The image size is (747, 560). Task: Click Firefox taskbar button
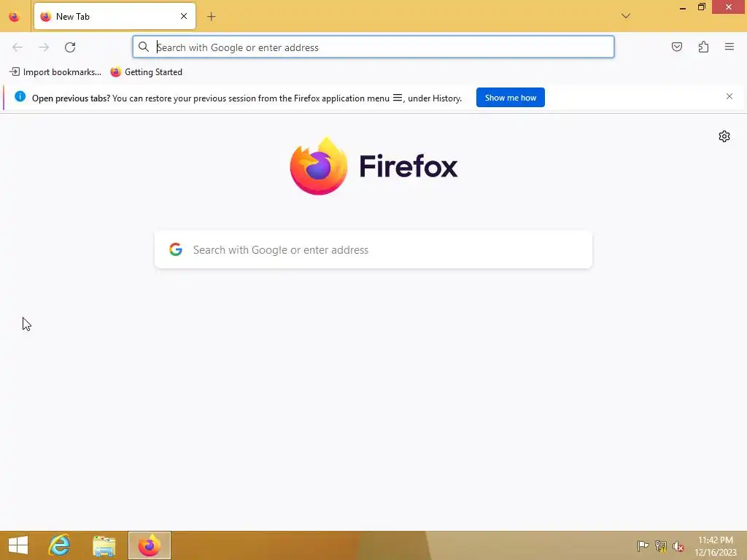click(x=149, y=545)
